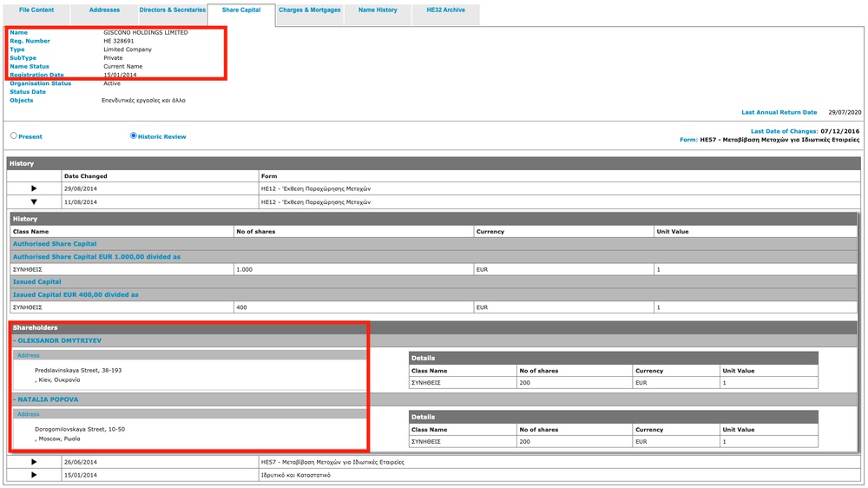Expand the 15/01/2014 history row arrow
The height and width of the screenshot is (488, 868).
click(x=34, y=475)
